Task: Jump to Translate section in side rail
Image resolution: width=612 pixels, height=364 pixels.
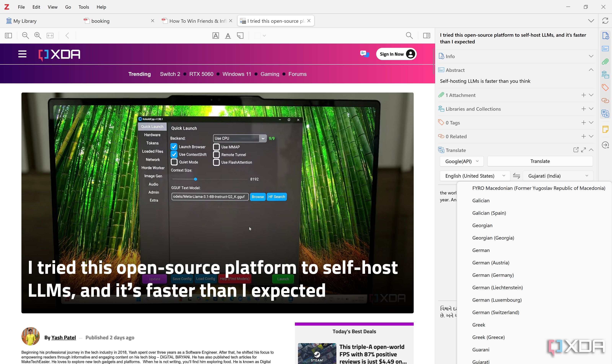Action: tap(605, 113)
